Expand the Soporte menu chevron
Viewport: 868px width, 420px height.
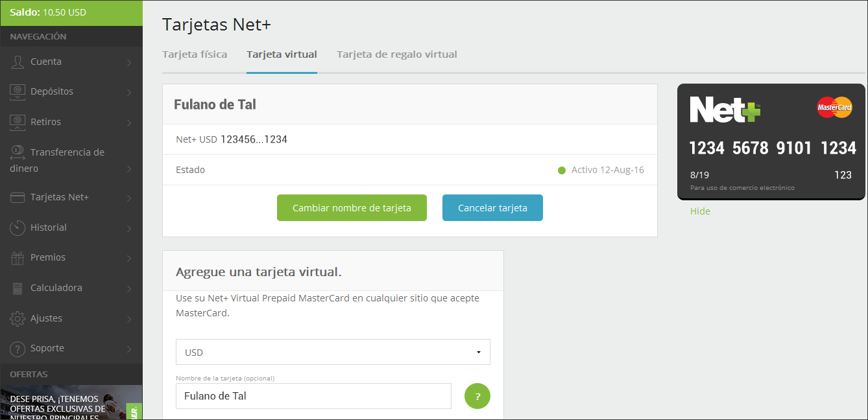pyautogui.click(x=129, y=349)
